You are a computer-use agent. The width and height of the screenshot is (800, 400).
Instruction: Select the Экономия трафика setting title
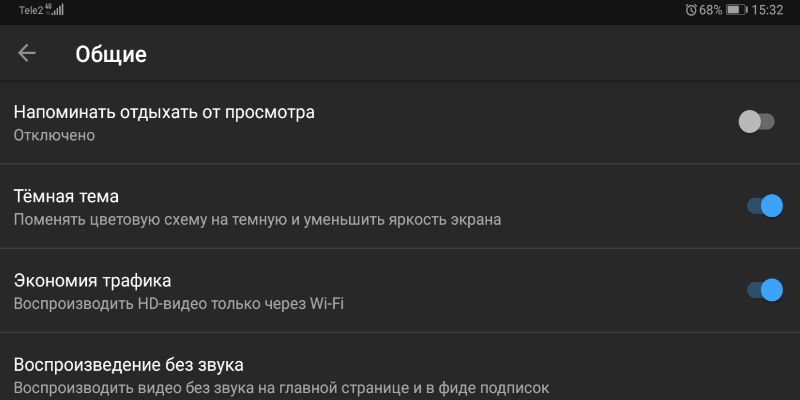click(92, 281)
